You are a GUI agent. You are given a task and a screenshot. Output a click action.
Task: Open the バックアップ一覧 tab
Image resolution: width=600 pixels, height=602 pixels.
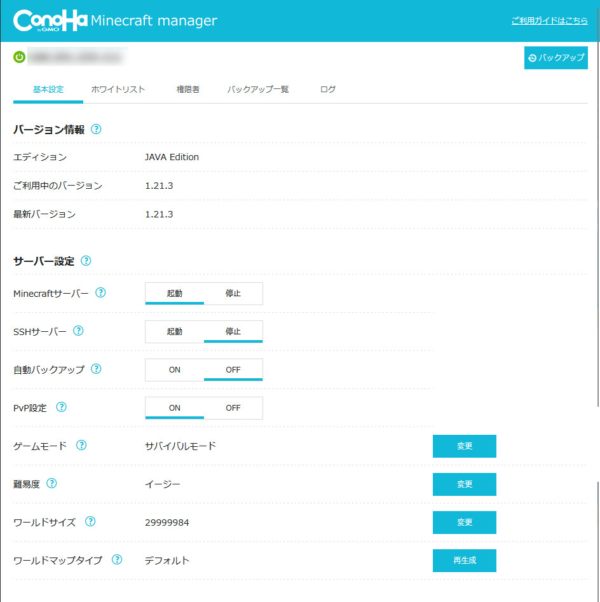pyautogui.click(x=258, y=90)
